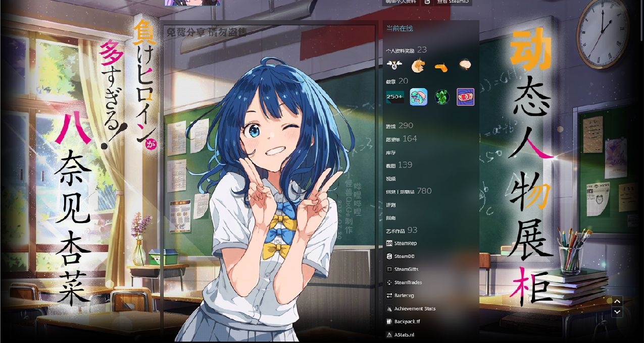
Task: Open the green crystal round badge
Action: (442, 97)
